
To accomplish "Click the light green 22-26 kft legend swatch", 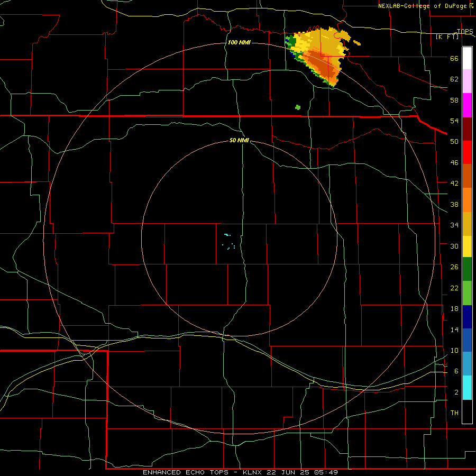I will [x=467, y=293].
